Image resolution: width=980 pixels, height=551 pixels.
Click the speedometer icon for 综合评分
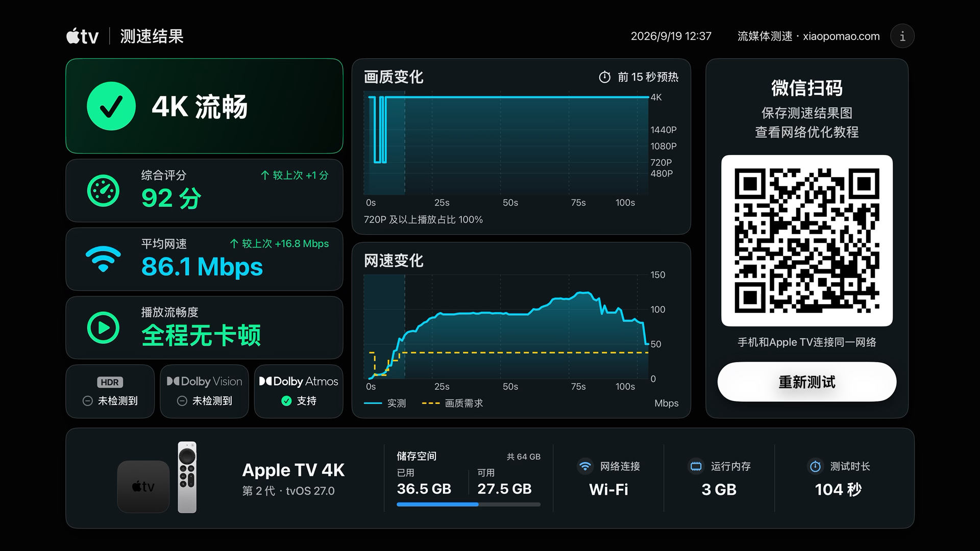(x=103, y=191)
